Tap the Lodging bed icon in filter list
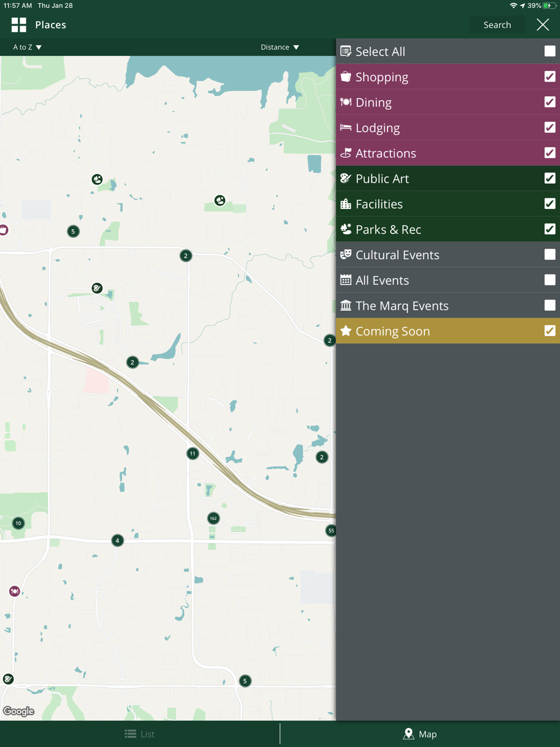560x747 pixels. [346, 128]
